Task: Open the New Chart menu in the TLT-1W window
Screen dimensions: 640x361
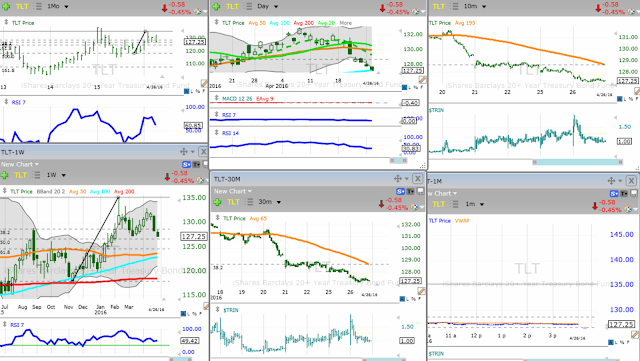Action: [20, 164]
